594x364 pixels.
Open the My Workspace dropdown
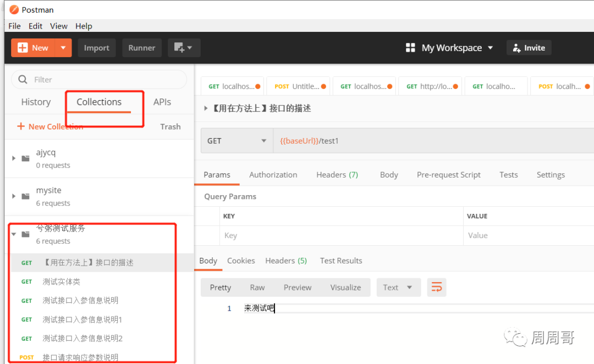click(x=457, y=48)
